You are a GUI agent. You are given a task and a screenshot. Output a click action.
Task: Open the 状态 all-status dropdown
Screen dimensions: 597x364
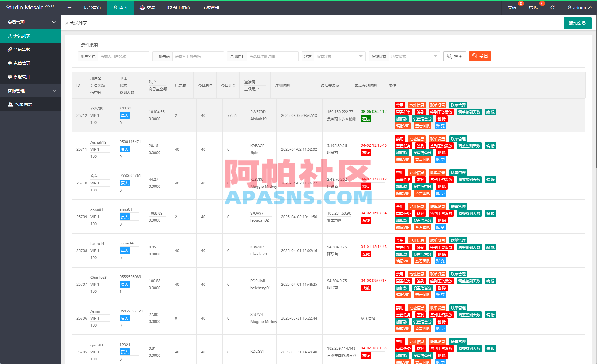340,56
